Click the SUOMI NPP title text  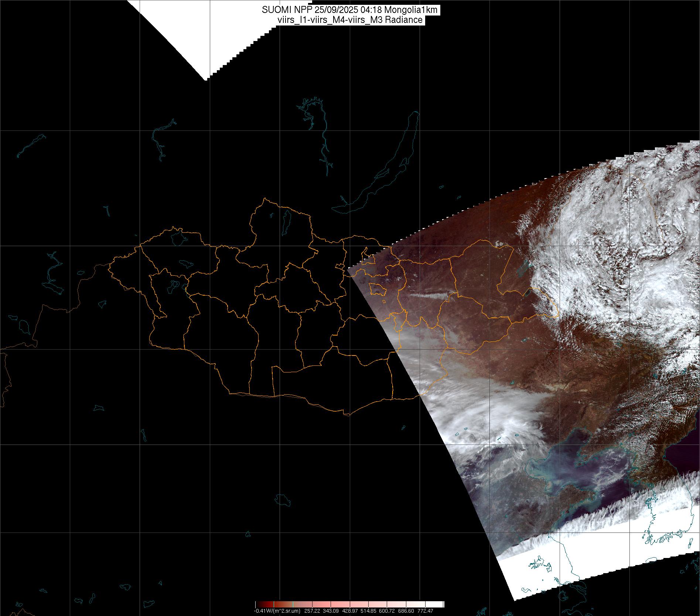(x=350, y=10)
